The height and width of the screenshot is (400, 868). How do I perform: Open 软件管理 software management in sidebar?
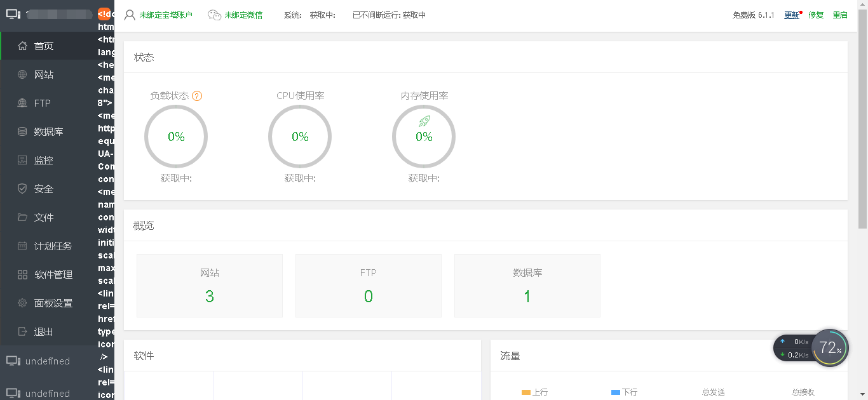click(x=48, y=274)
